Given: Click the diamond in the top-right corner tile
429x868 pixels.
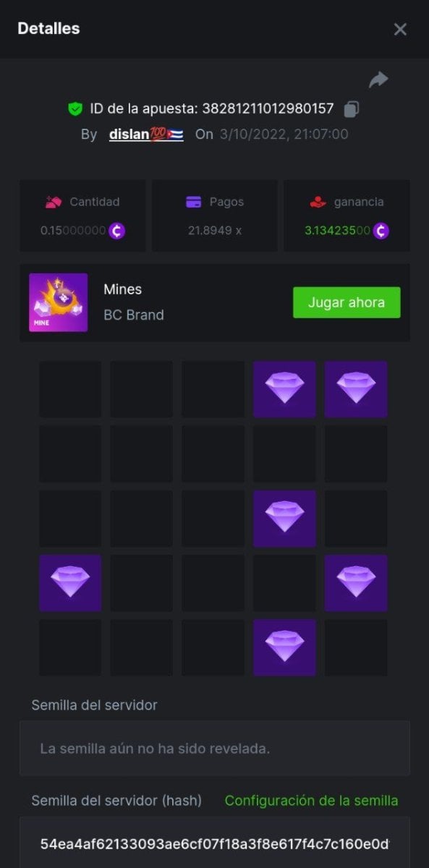Looking at the screenshot, I should (x=356, y=388).
